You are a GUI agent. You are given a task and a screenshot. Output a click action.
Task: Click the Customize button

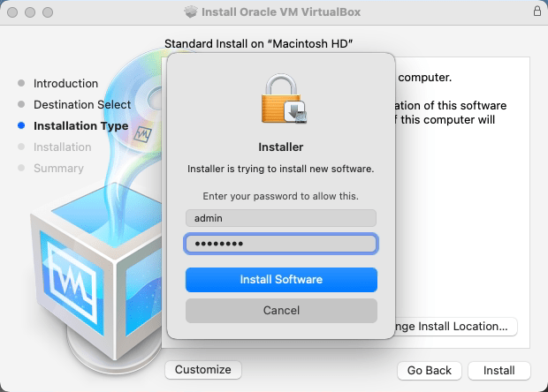(202, 370)
